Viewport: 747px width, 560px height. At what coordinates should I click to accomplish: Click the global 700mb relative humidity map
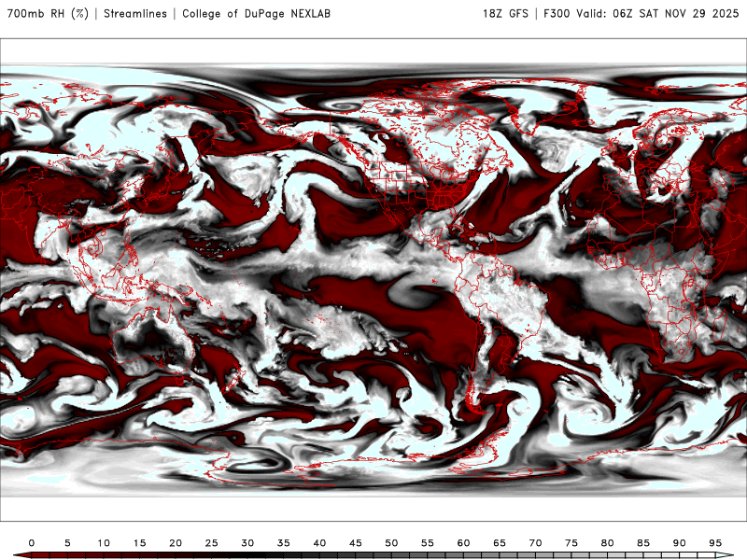(373, 280)
